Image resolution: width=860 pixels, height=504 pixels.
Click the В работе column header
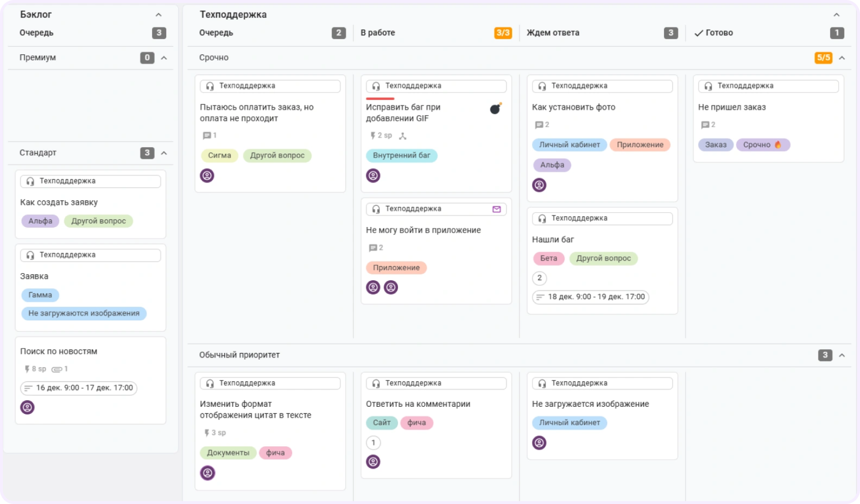tap(378, 33)
